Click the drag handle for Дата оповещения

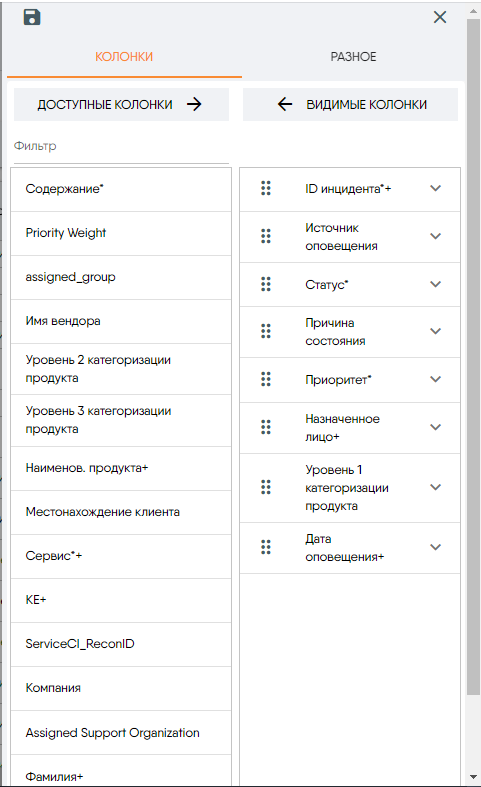266,547
